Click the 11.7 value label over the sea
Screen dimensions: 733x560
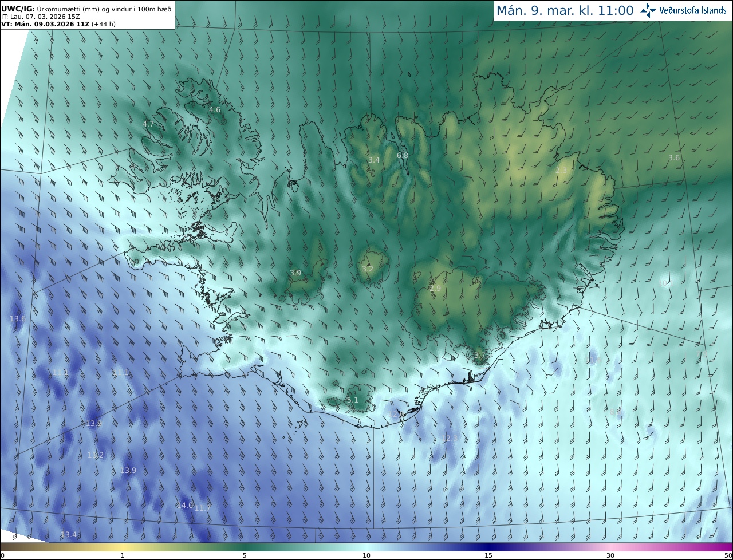[203, 508]
